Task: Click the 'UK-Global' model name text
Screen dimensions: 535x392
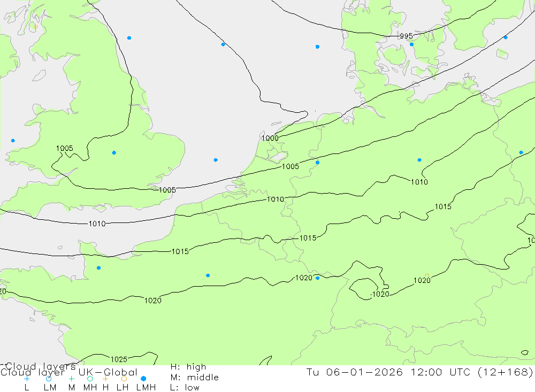Action: pyautogui.click(x=108, y=372)
